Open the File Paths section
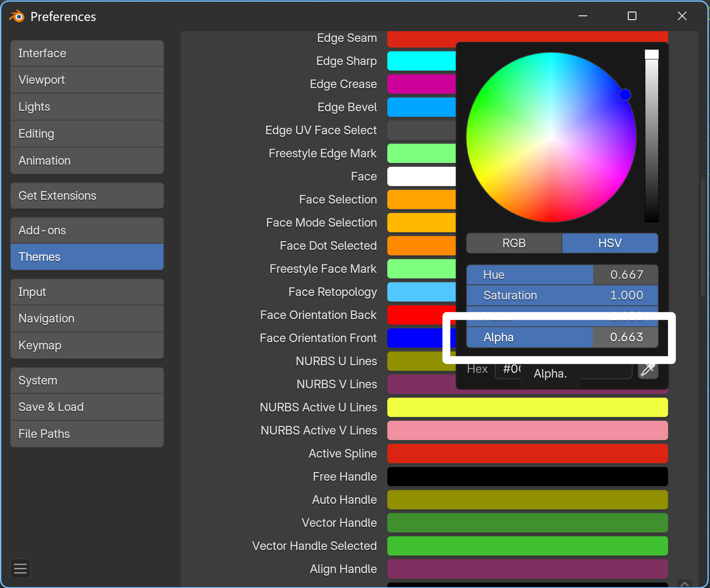The height and width of the screenshot is (588, 710). click(87, 434)
